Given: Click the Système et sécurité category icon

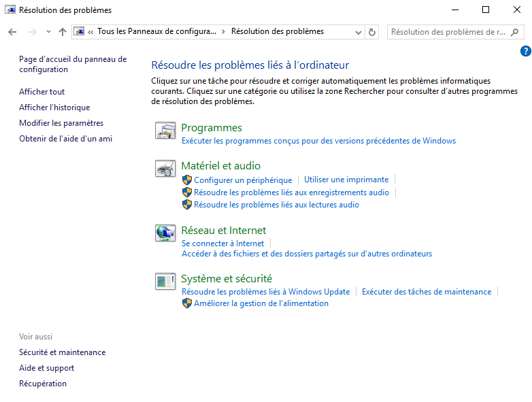Looking at the screenshot, I should click(165, 281).
